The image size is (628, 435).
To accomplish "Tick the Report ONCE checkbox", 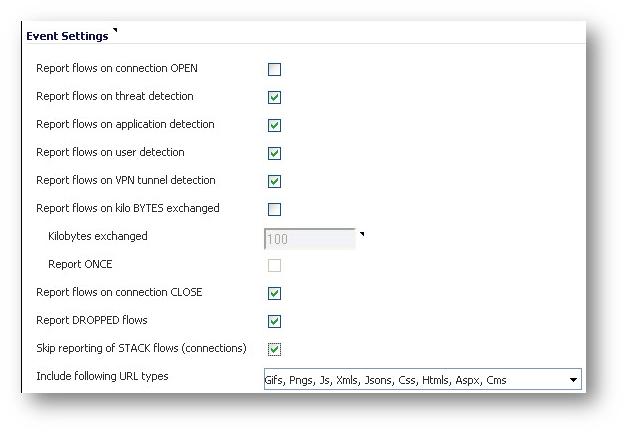I will [274, 265].
